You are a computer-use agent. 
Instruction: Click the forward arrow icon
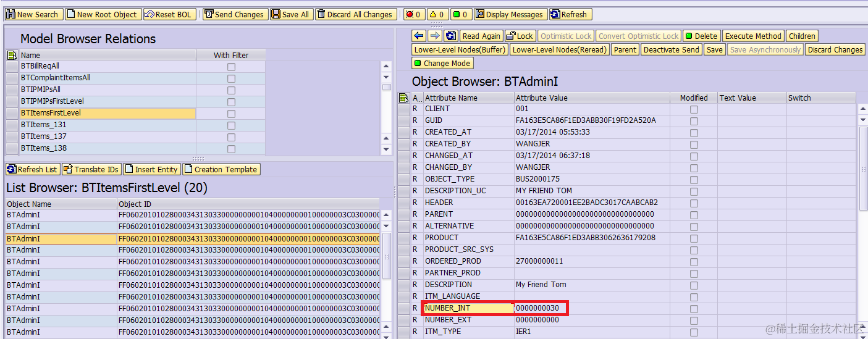(x=435, y=36)
